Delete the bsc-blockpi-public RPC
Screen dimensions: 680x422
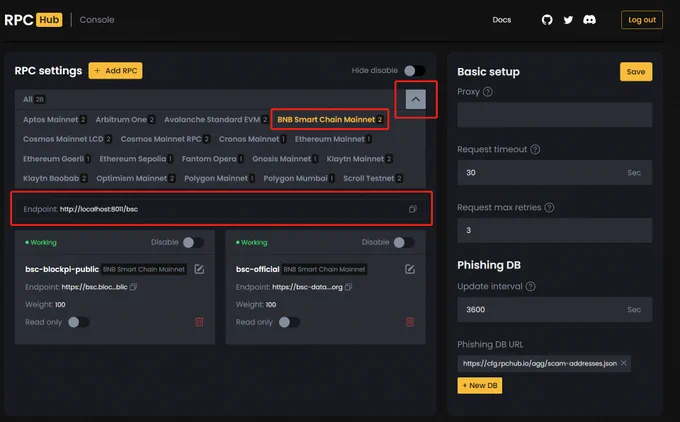point(199,322)
